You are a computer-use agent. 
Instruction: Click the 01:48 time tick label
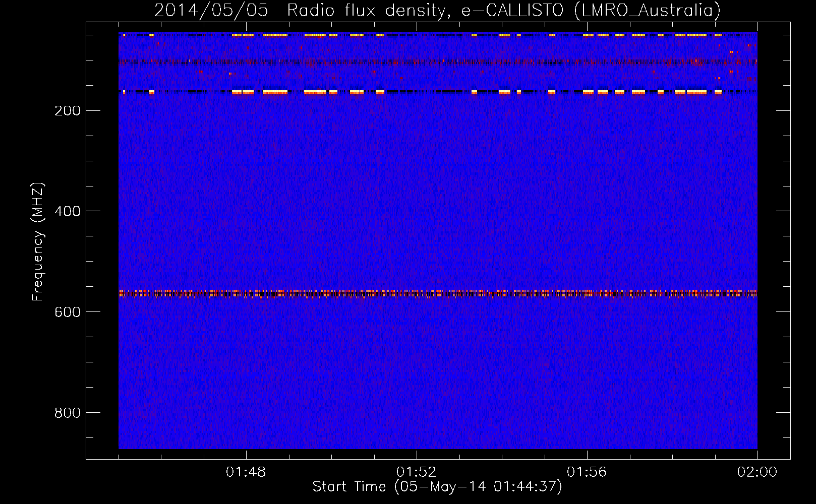246,472
